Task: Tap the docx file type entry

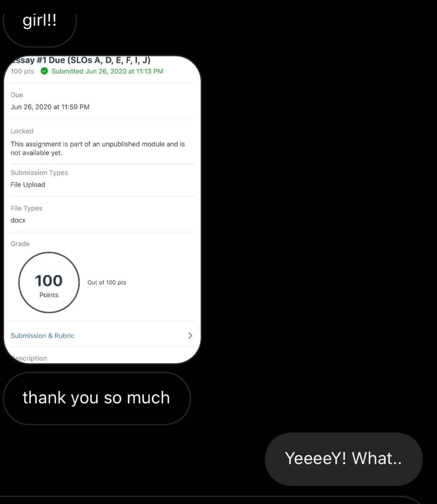Action: click(x=18, y=220)
